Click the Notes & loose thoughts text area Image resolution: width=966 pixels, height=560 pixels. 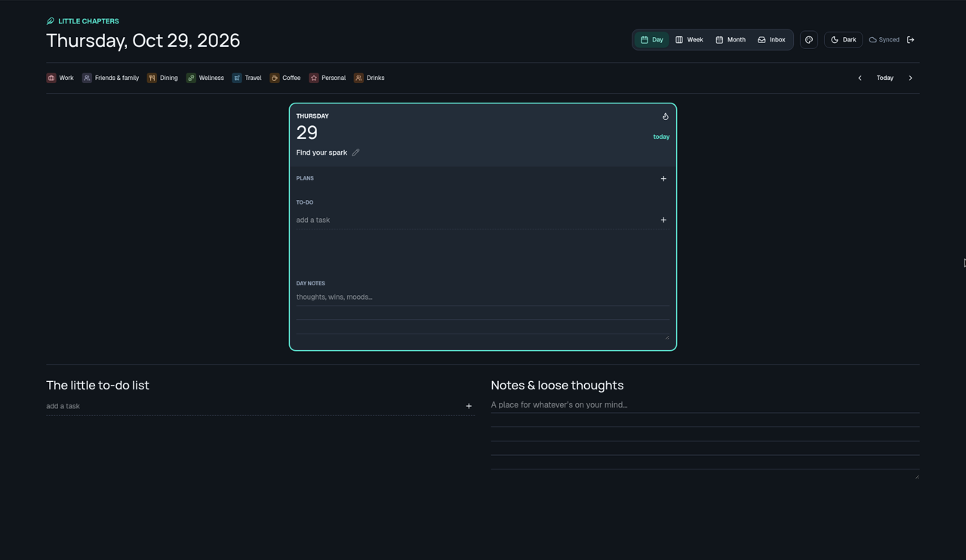click(705, 438)
